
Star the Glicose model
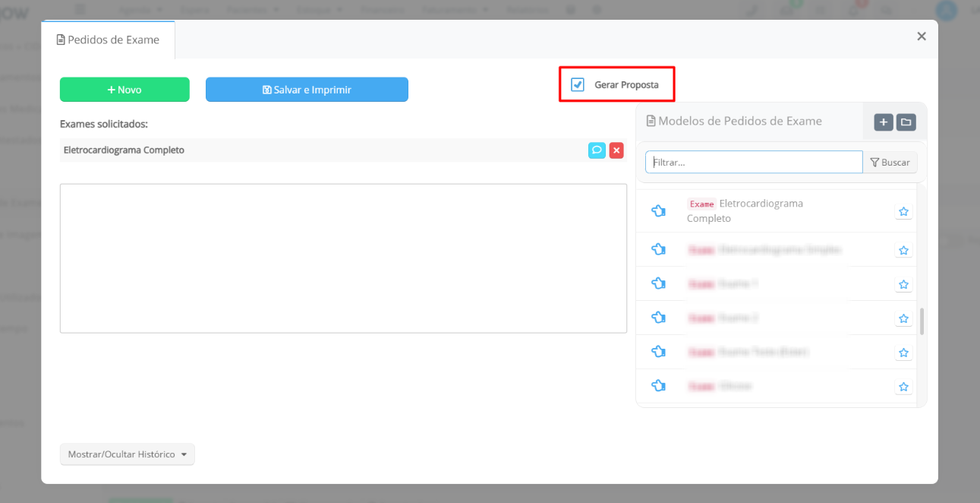903,387
